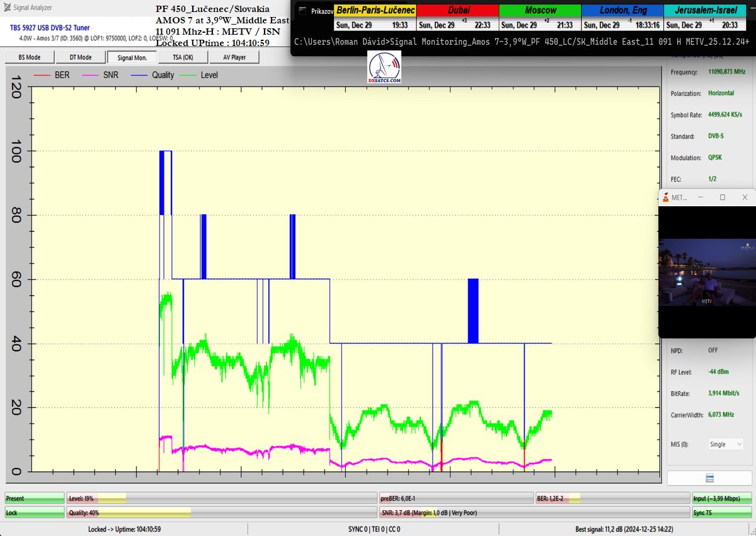Switch to BS Mode tab

click(x=29, y=57)
